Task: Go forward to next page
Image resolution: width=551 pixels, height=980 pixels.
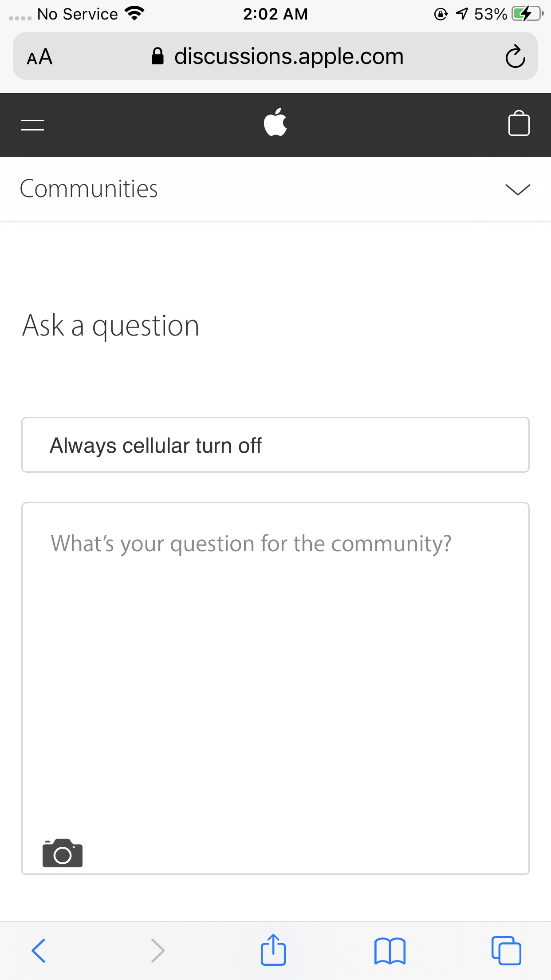Action: tap(157, 951)
